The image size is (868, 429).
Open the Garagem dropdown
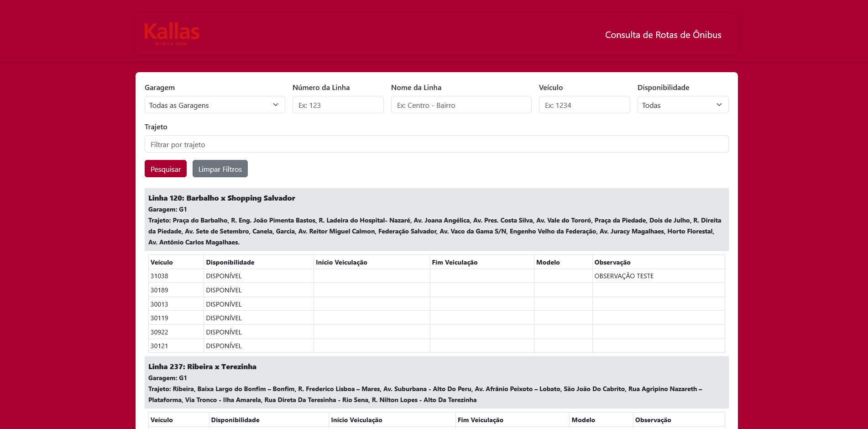214,105
